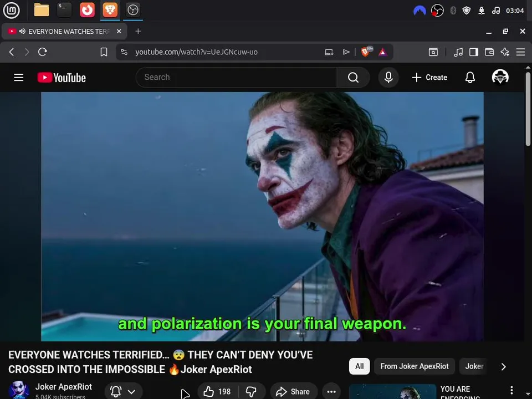Click the install/cast screen icon in address bar
The image size is (532, 399).
coord(329,52)
